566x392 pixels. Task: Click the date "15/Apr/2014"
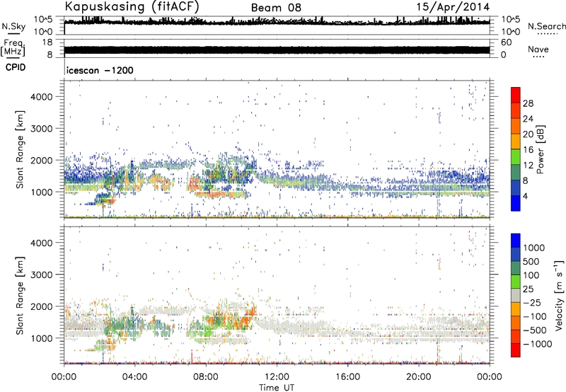(454, 7)
